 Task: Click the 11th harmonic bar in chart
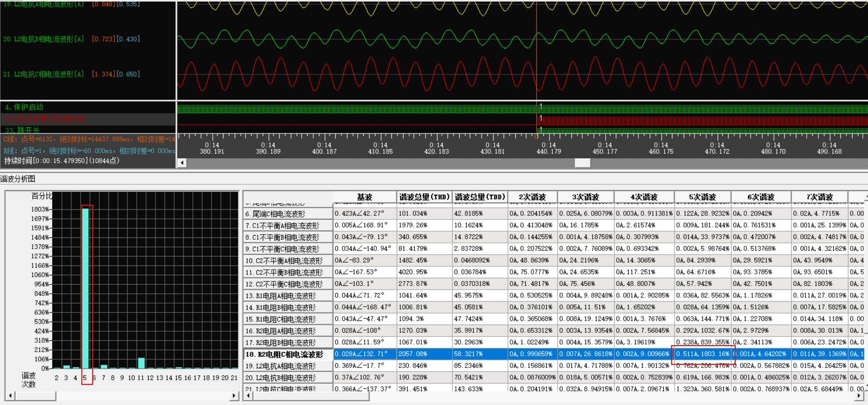[141, 363]
